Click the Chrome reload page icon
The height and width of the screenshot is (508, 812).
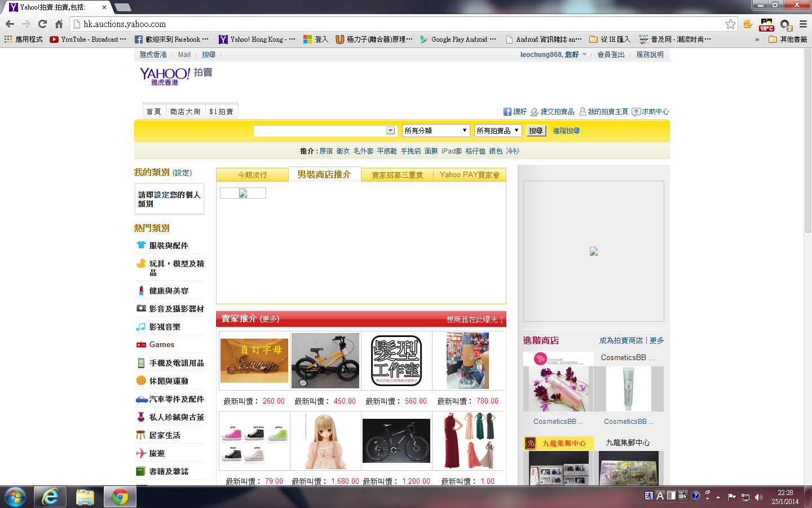[x=42, y=24]
